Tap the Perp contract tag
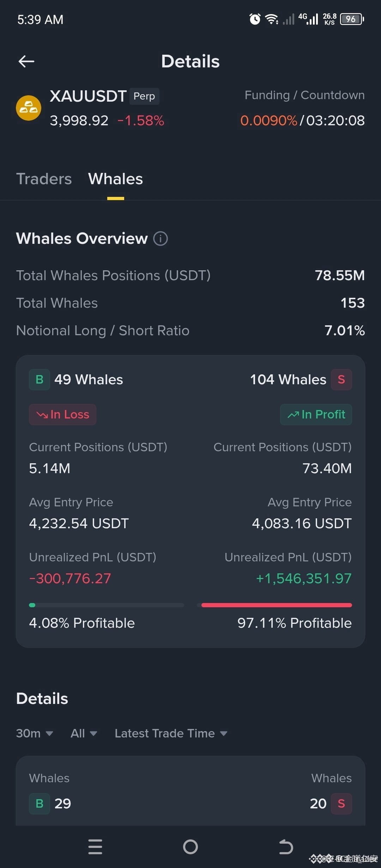This screenshot has width=381, height=868. pyautogui.click(x=144, y=96)
